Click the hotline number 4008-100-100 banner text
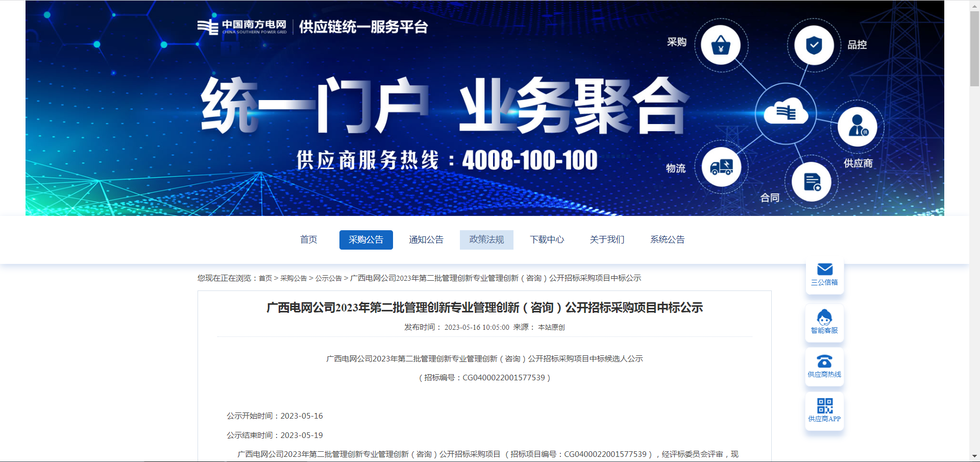This screenshot has height=462, width=980. pos(530,160)
